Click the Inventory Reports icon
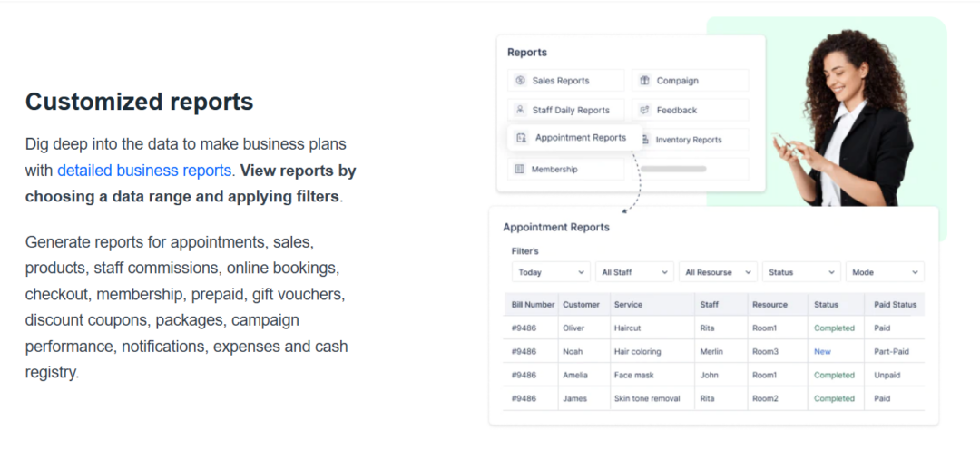The width and height of the screenshot is (980, 450). [645, 140]
